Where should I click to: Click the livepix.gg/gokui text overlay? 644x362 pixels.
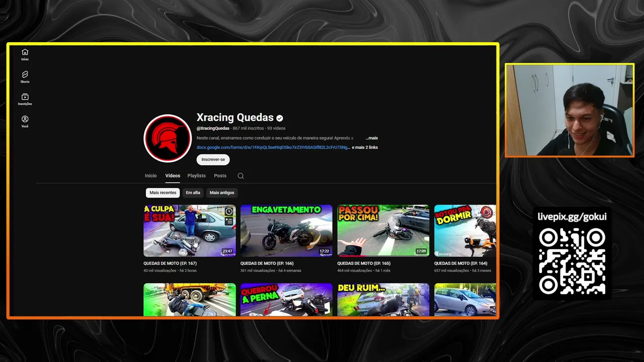click(x=572, y=217)
